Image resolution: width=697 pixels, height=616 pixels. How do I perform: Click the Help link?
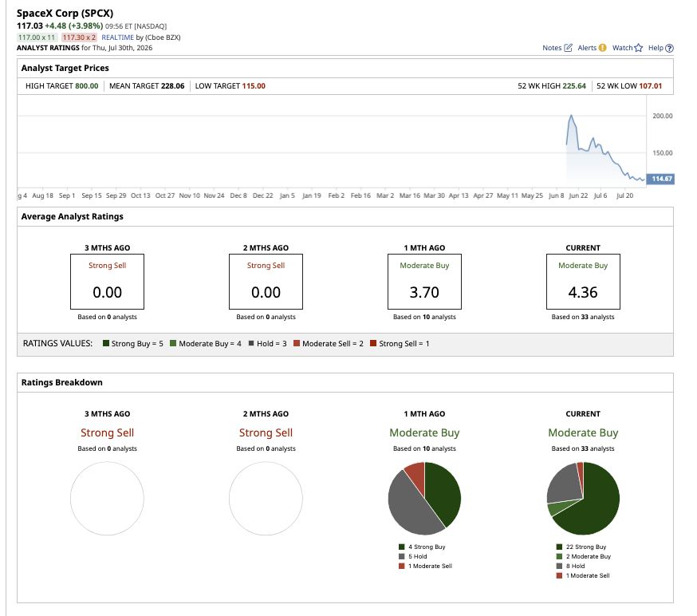[x=656, y=48]
